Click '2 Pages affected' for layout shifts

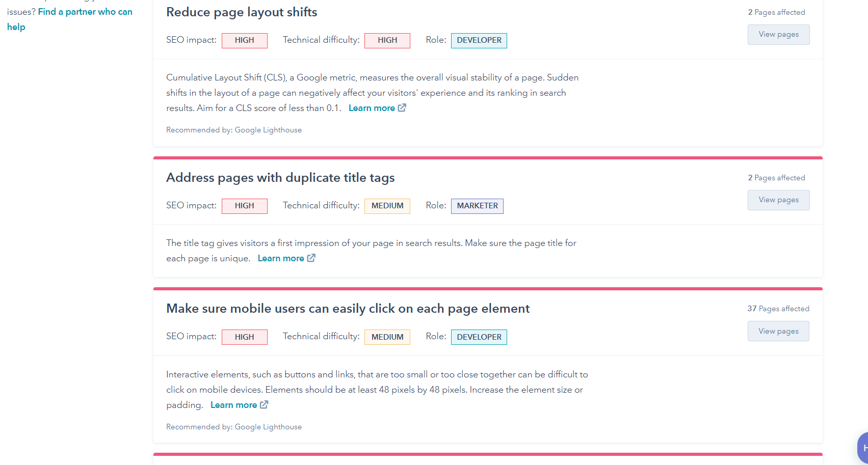click(x=776, y=12)
